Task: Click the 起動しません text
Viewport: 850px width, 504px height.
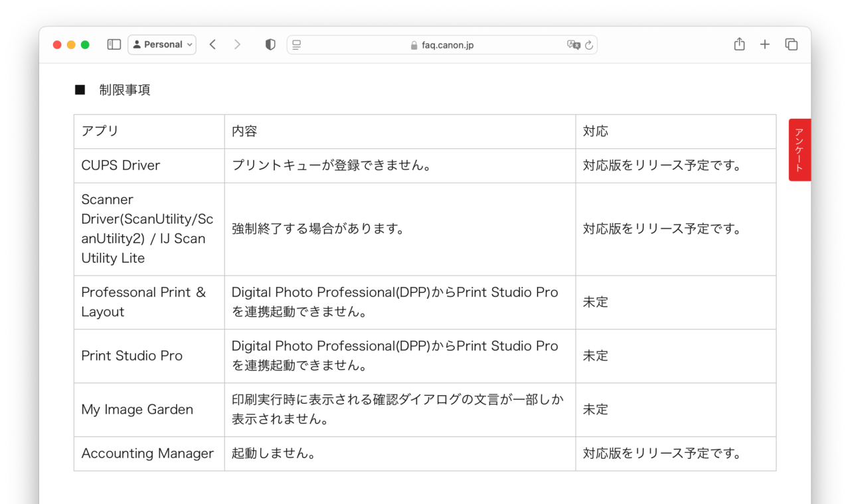Action: pos(274,454)
